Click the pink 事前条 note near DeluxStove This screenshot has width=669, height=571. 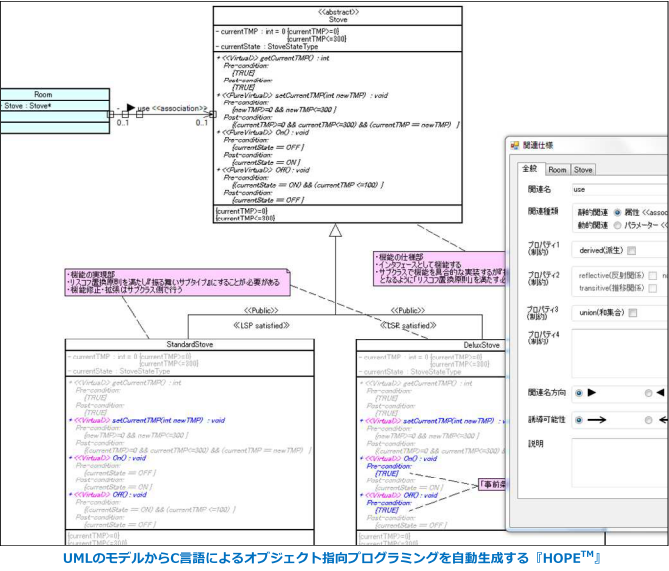pyautogui.click(x=492, y=485)
